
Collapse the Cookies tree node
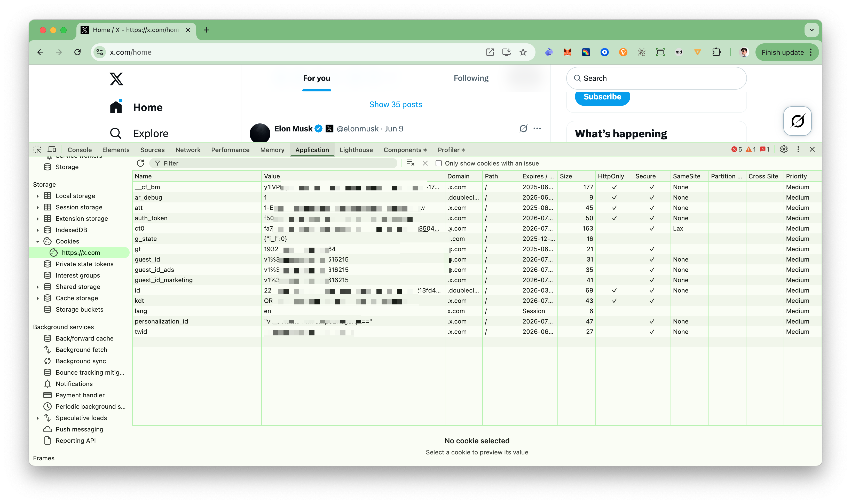pos(37,241)
